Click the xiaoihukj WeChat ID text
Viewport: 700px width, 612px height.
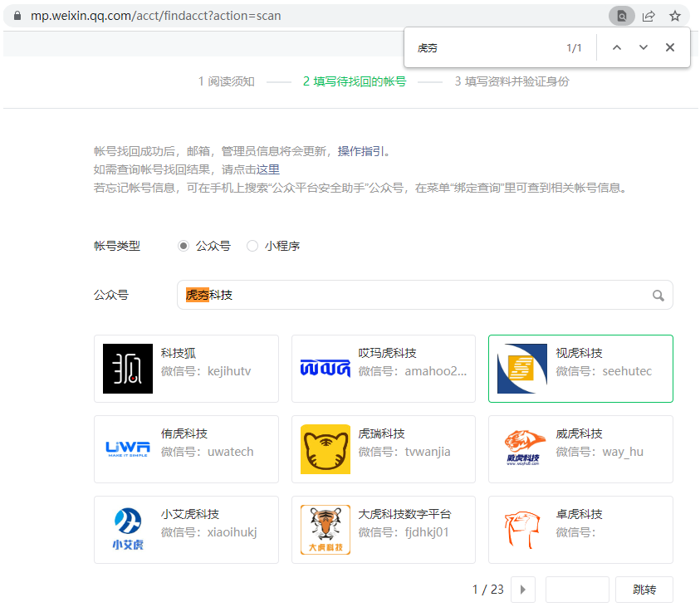[233, 532]
